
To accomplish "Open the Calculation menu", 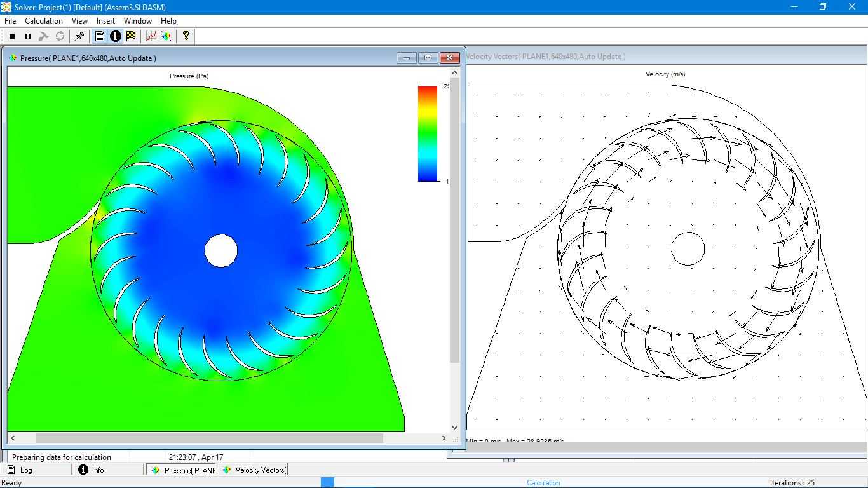I will pyautogui.click(x=44, y=21).
